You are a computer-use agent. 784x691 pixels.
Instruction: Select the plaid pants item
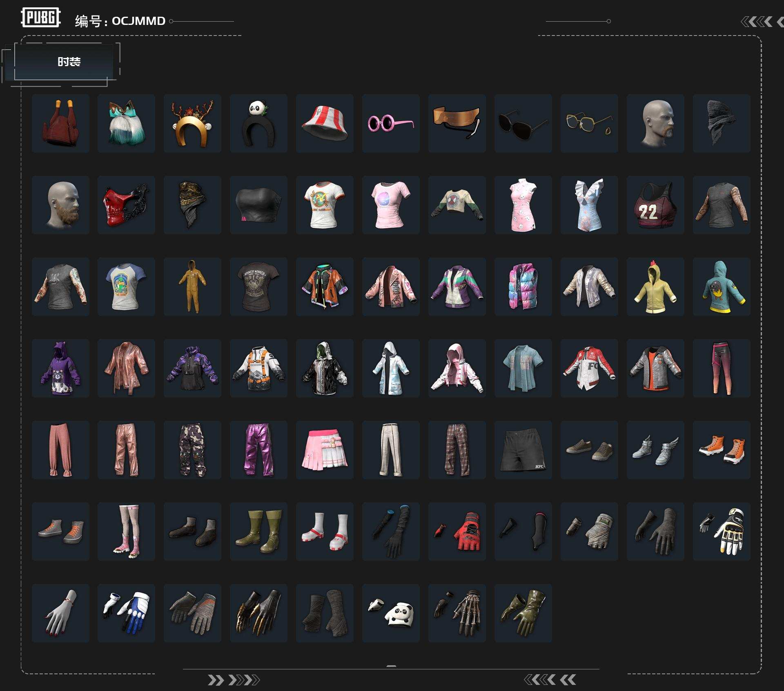click(x=457, y=450)
